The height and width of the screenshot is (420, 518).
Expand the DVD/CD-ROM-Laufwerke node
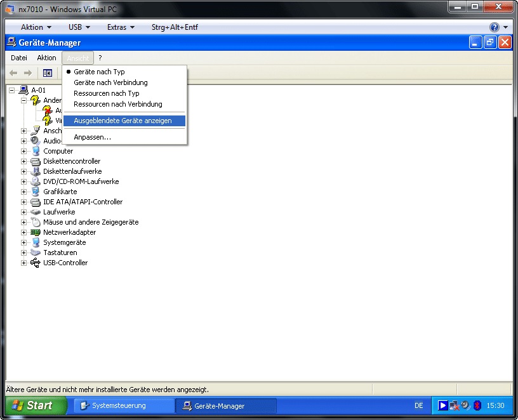pos(23,181)
